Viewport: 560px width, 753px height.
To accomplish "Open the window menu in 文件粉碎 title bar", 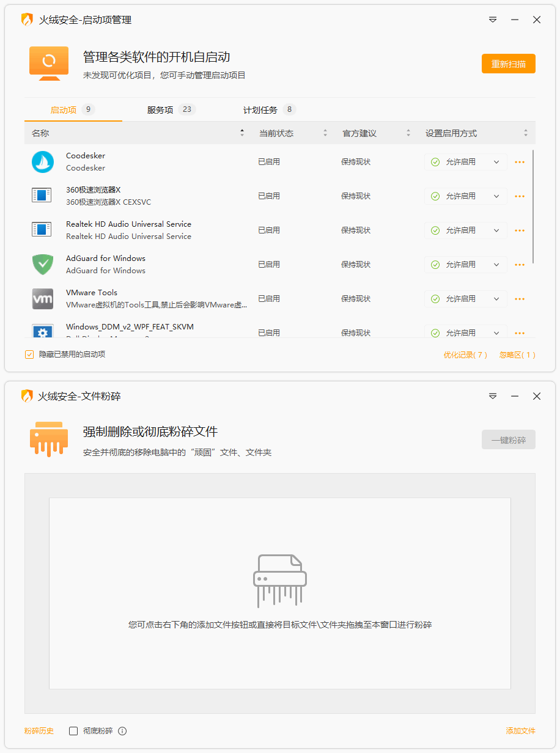I will click(493, 396).
